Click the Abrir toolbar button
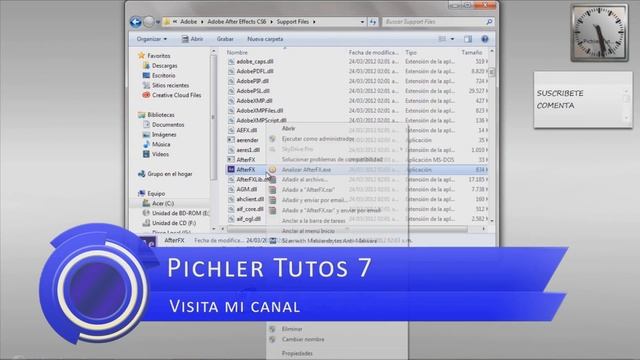 (x=192, y=39)
